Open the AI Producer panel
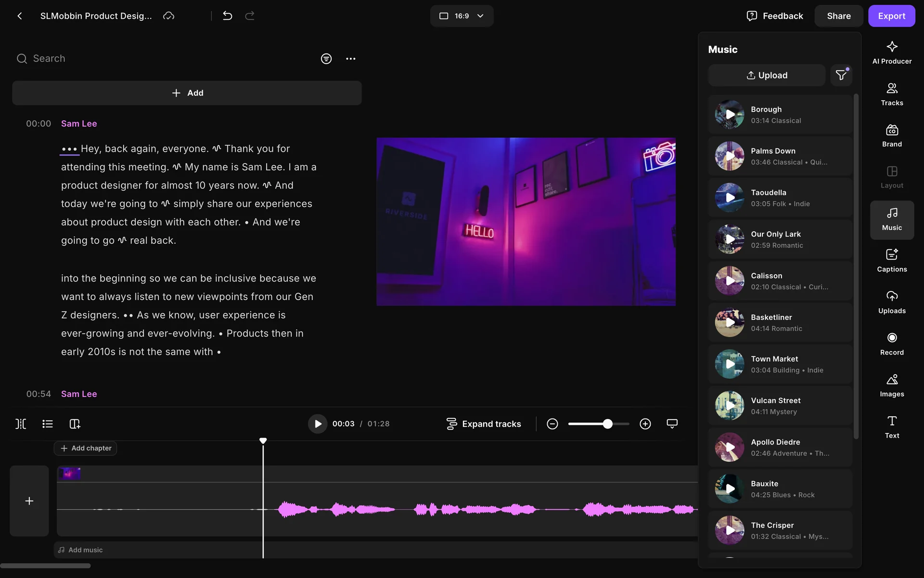Screen dimensions: 924x578 pos(892,53)
